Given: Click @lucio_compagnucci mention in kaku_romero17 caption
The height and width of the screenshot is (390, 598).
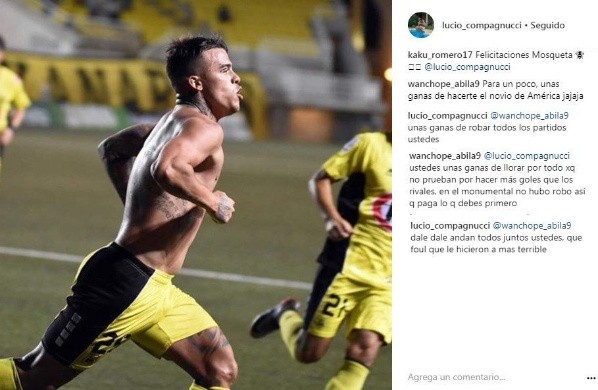Looking at the screenshot, I should click(467, 67).
